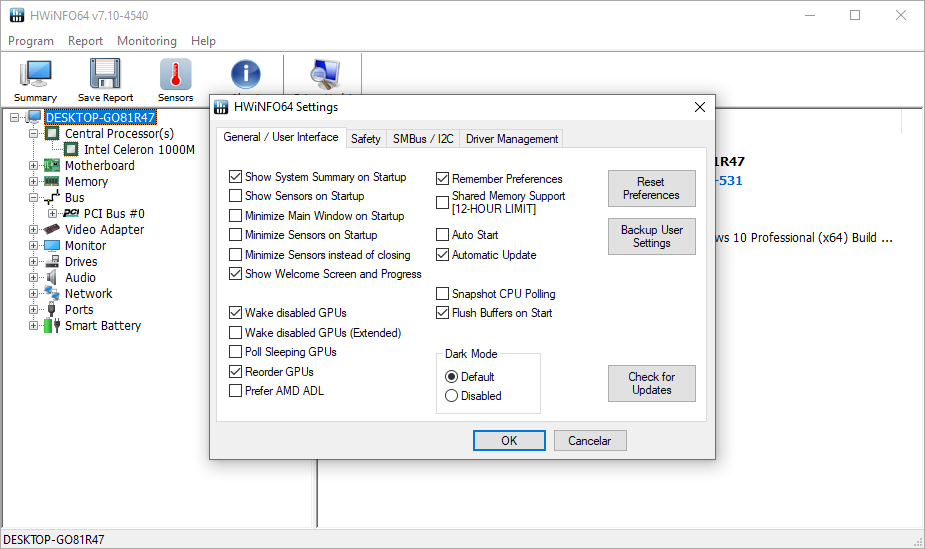Image resolution: width=925 pixels, height=549 pixels.
Task: Expand the Video Adapter node
Action: [x=33, y=229]
